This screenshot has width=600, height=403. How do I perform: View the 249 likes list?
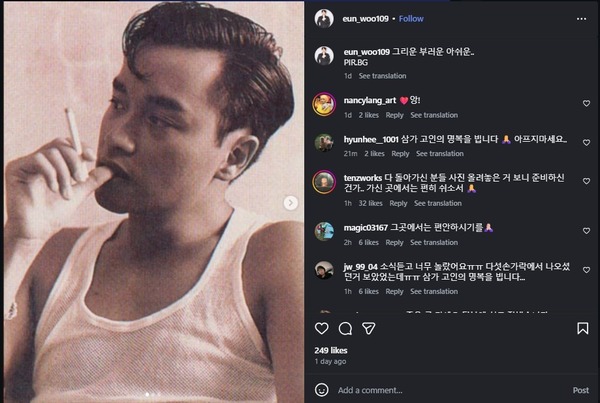click(x=329, y=350)
